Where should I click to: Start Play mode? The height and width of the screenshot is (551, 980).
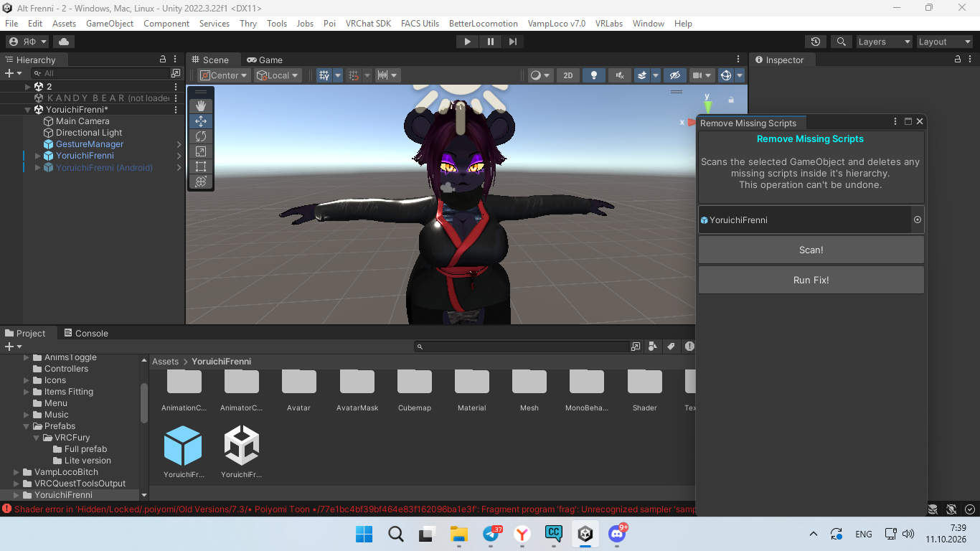468,42
